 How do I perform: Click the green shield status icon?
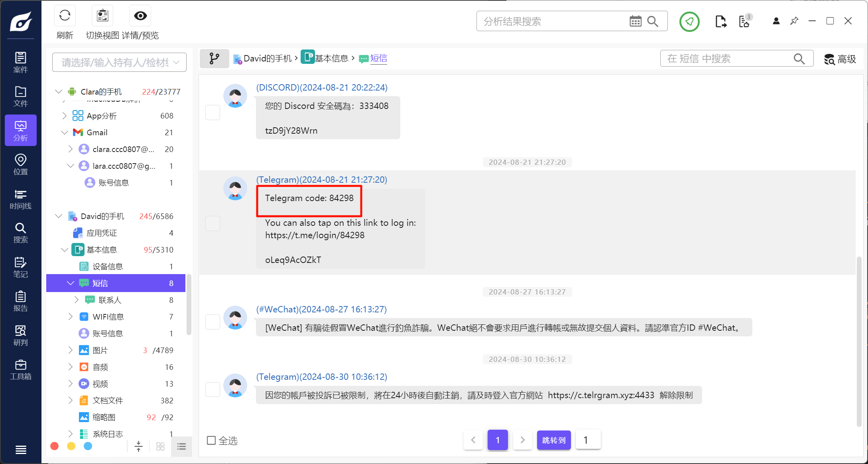(x=689, y=22)
